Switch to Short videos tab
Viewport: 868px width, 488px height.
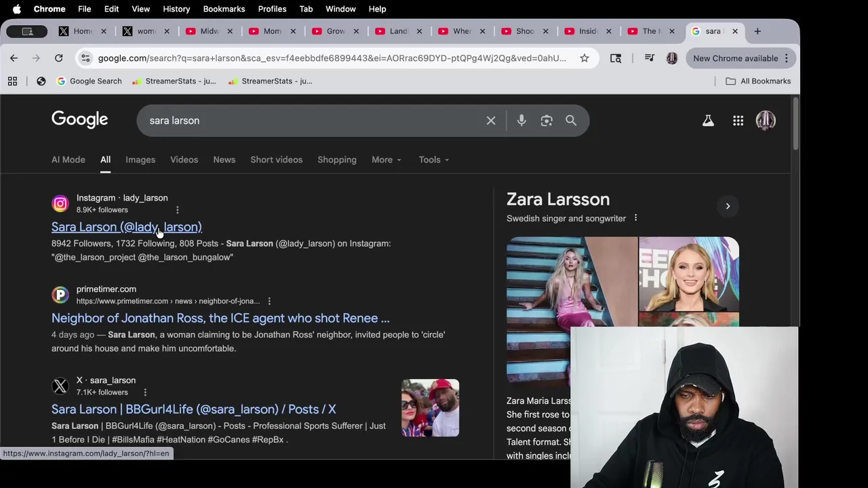(276, 160)
